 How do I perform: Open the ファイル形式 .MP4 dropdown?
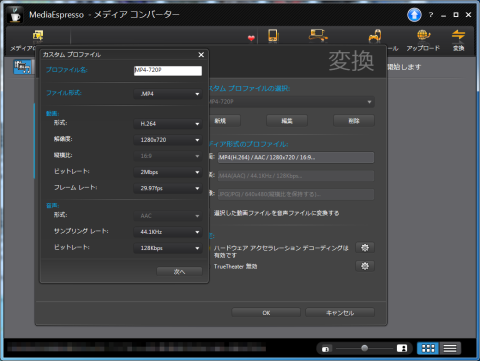coord(168,94)
